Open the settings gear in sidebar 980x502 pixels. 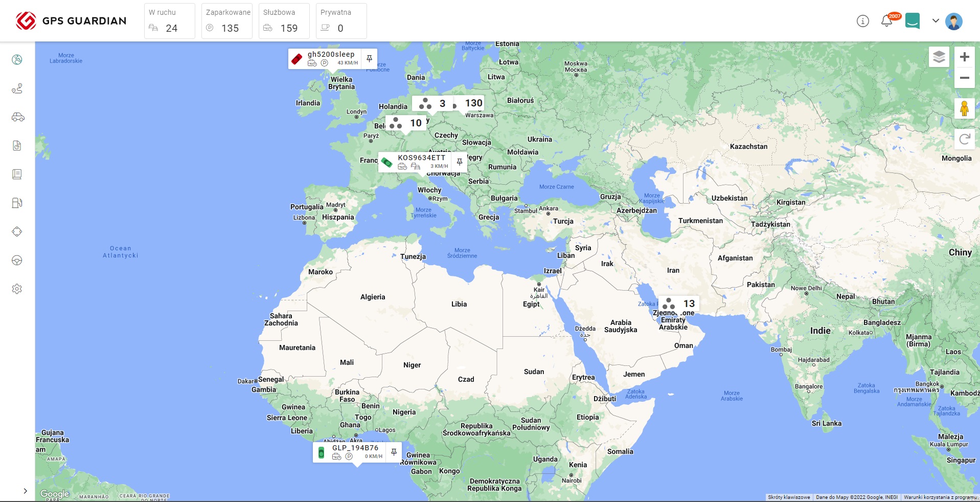(x=17, y=289)
